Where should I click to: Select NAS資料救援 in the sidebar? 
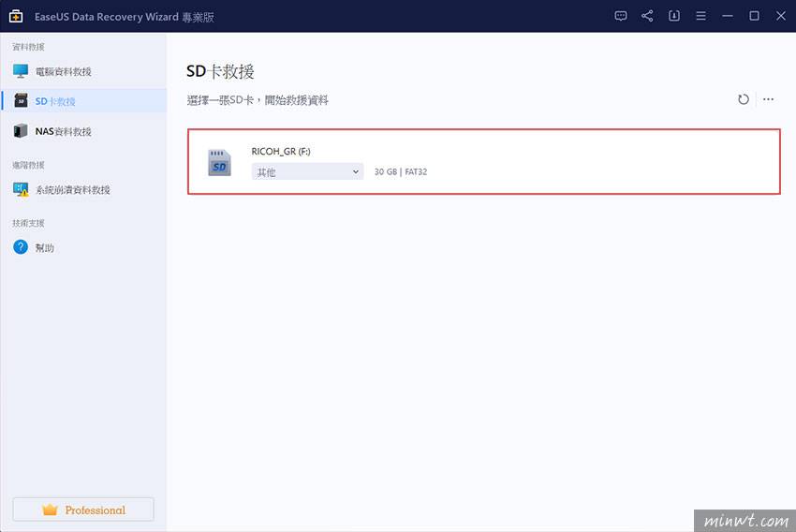click(x=83, y=131)
